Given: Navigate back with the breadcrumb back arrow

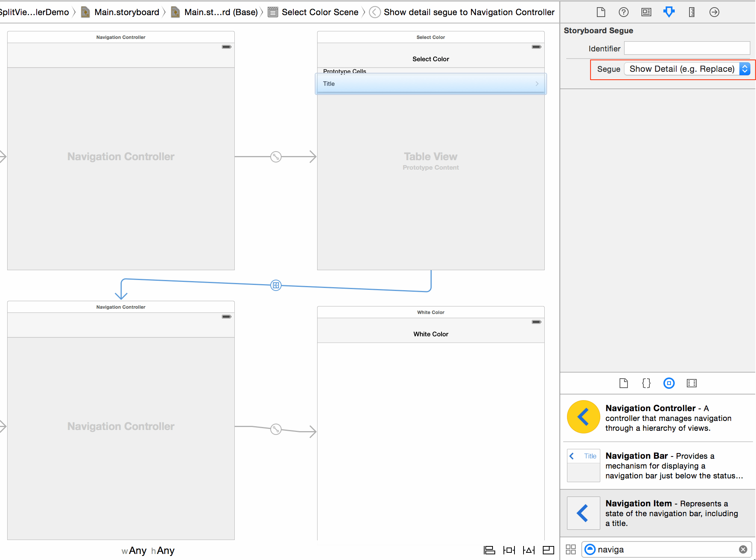Looking at the screenshot, I should [x=375, y=12].
